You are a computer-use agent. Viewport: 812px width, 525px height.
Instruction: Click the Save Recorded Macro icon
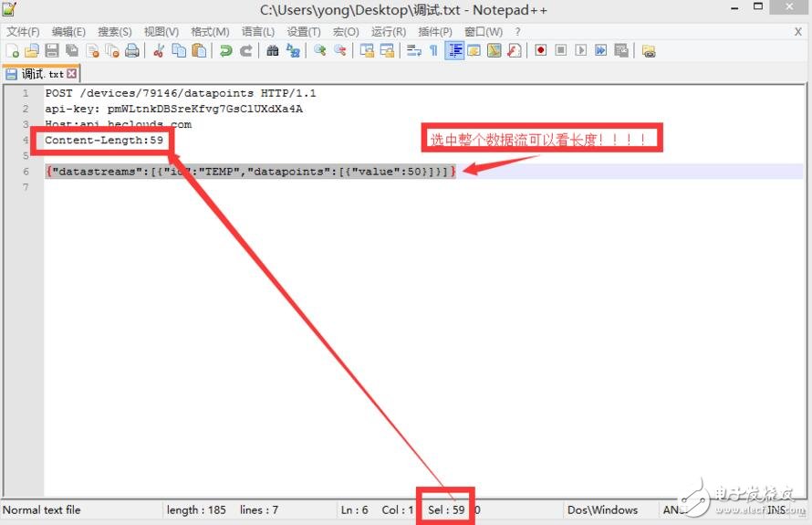pyautogui.click(x=621, y=51)
